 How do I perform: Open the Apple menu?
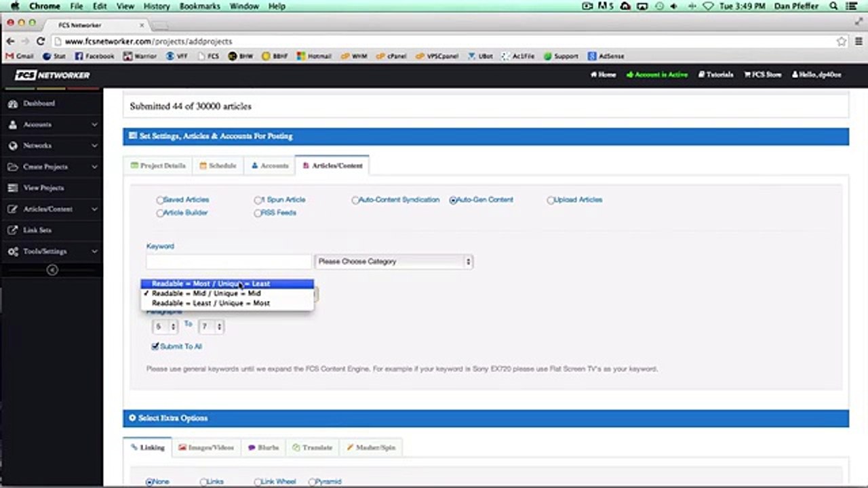[14, 6]
